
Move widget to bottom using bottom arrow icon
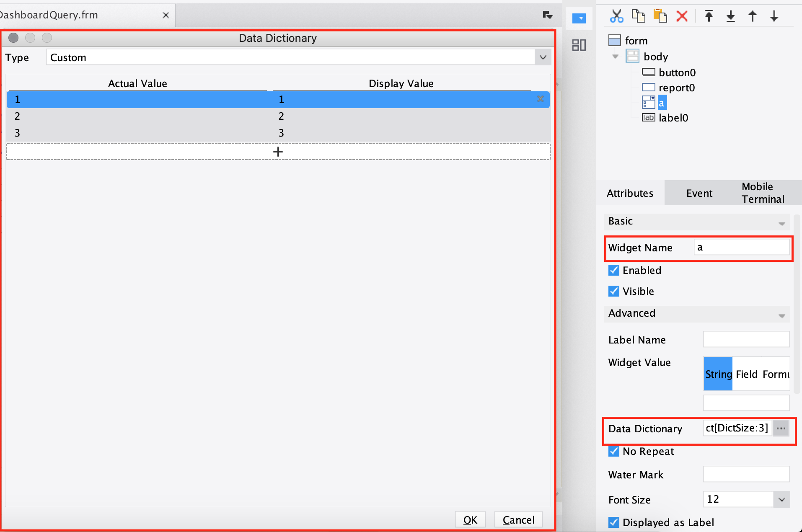coord(731,16)
